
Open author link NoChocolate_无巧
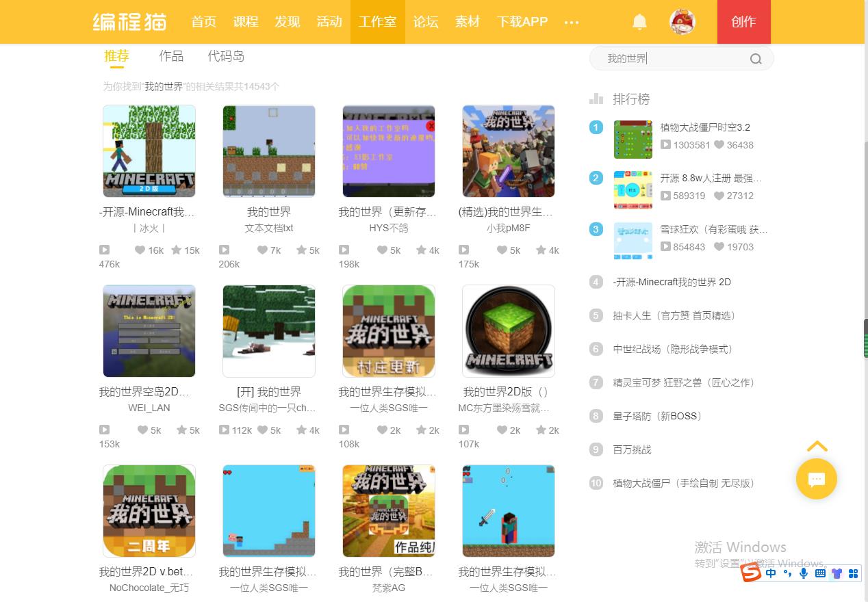tap(149, 588)
